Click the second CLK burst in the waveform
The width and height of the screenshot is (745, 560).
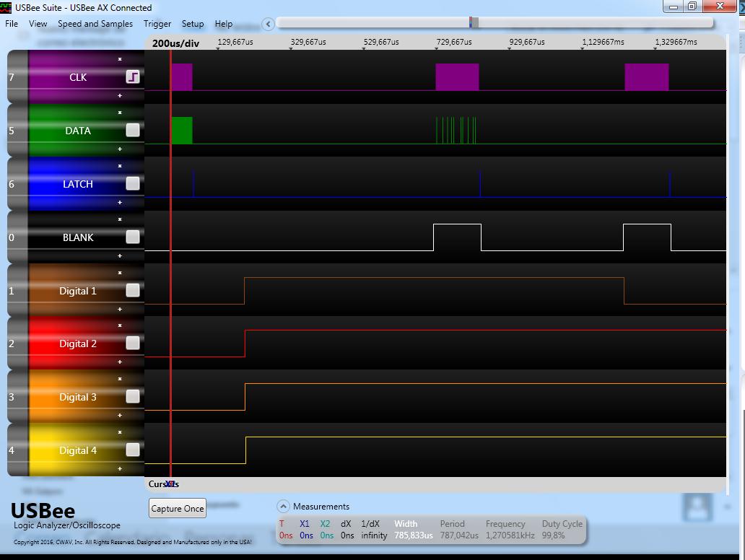tap(457, 77)
